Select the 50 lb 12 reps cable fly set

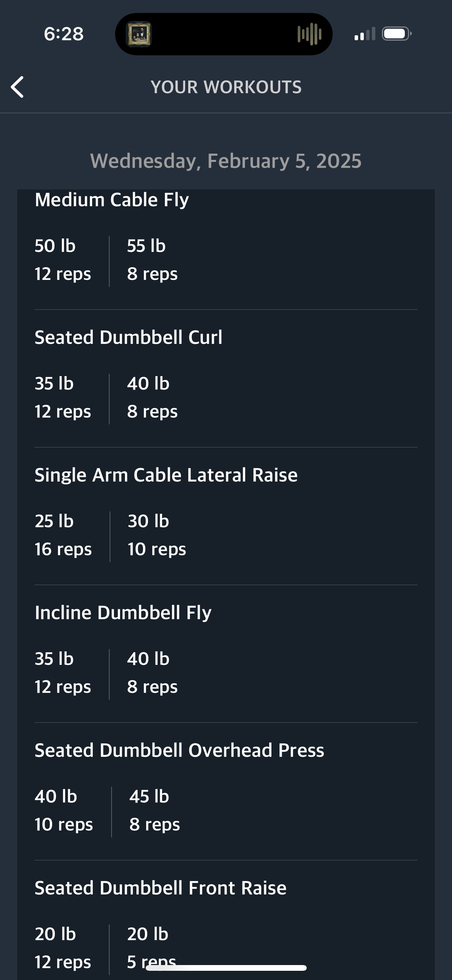pyautogui.click(x=63, y=260)
